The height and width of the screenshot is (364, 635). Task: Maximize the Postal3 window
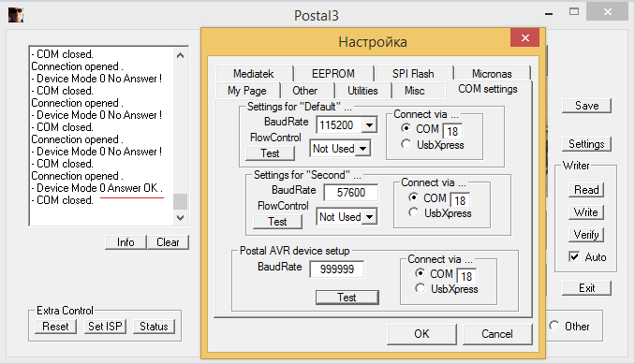[574, 12]
